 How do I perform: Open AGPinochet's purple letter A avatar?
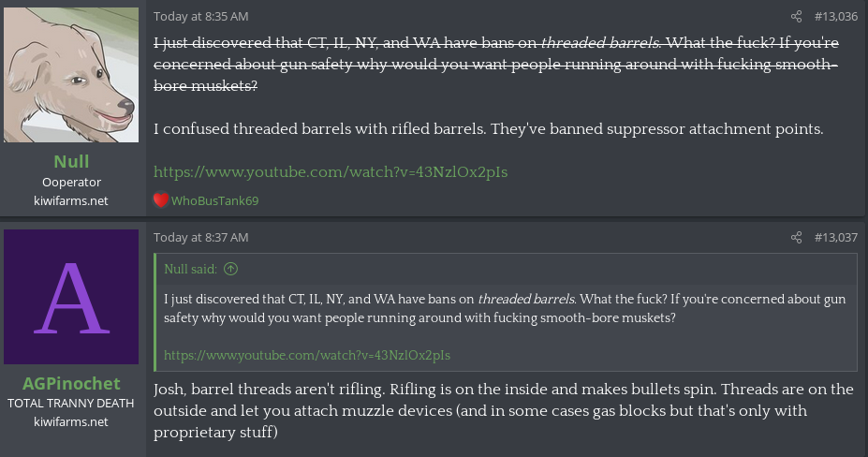[72, 296]
